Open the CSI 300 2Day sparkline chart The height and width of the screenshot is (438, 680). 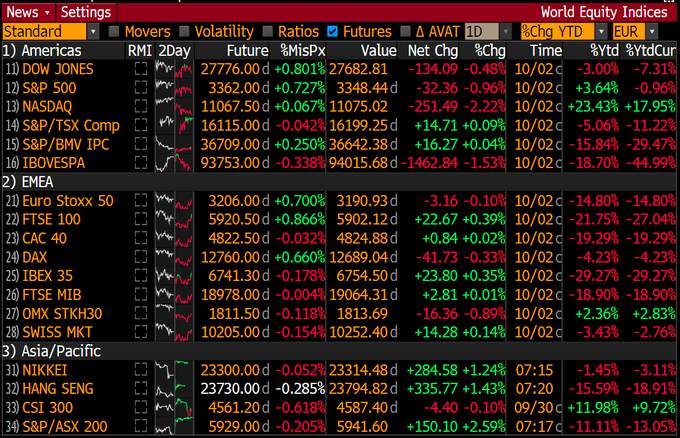point(174,408)
